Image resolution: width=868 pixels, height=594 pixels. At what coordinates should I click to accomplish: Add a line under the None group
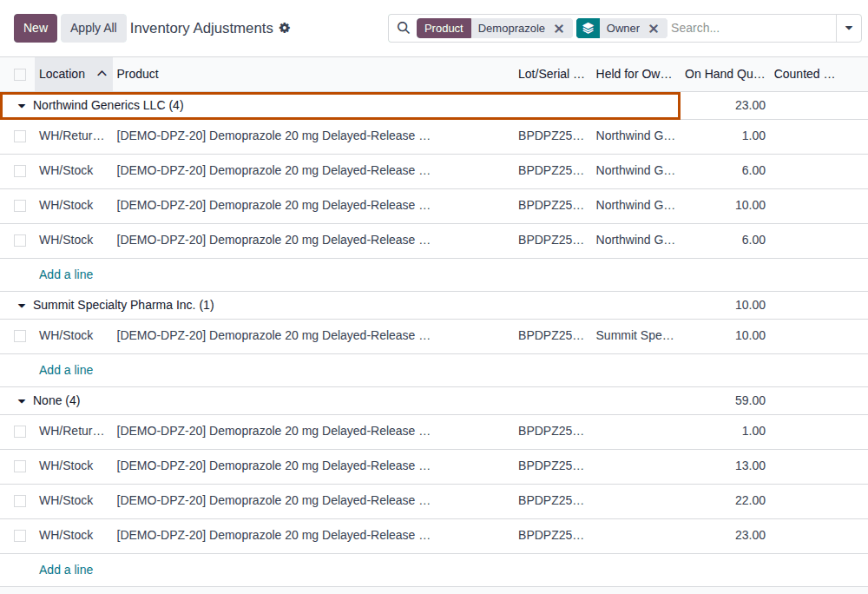click(66, 570)
